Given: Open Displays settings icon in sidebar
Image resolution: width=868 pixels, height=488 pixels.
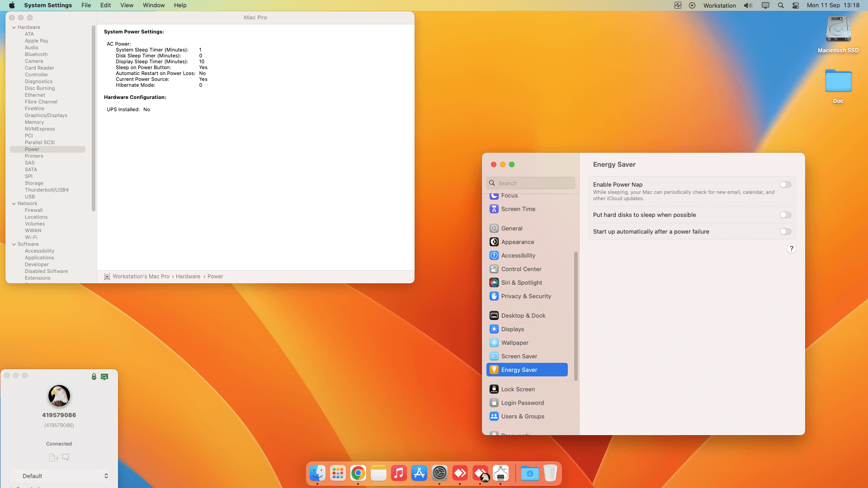Looking at the screenshot, I should point(494,329).
